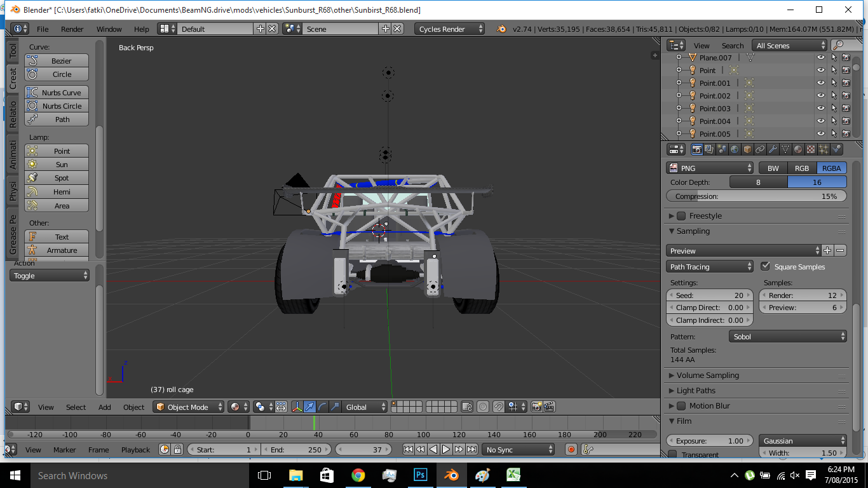The width and height of the screenshot is (868, 488).
Task: Enable the Freestyle checkbox
Action: [681, 216]
